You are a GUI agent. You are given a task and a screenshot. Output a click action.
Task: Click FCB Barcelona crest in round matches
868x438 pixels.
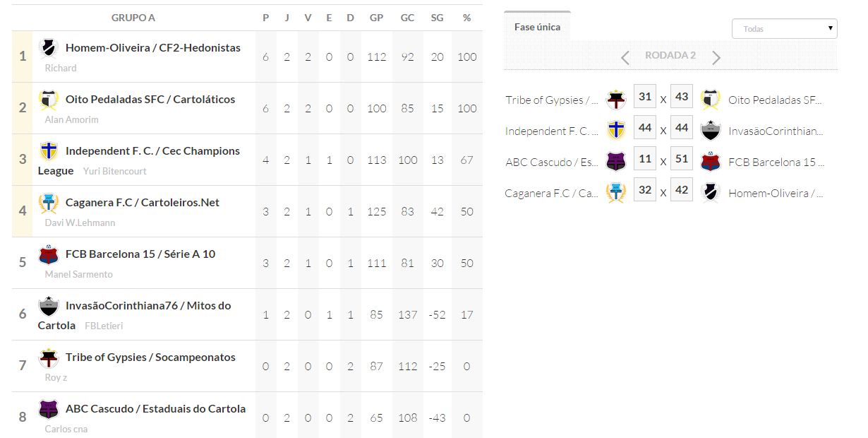[711, 162]
